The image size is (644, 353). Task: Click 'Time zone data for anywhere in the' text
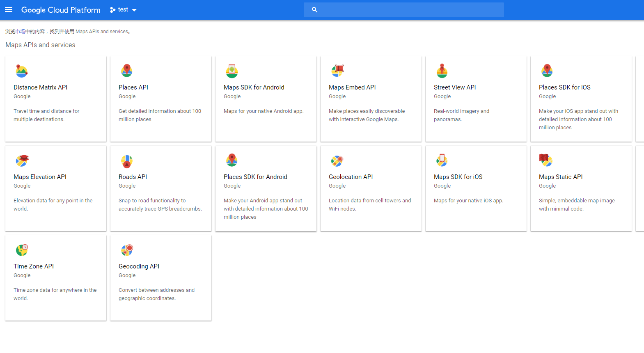[55, 290]
